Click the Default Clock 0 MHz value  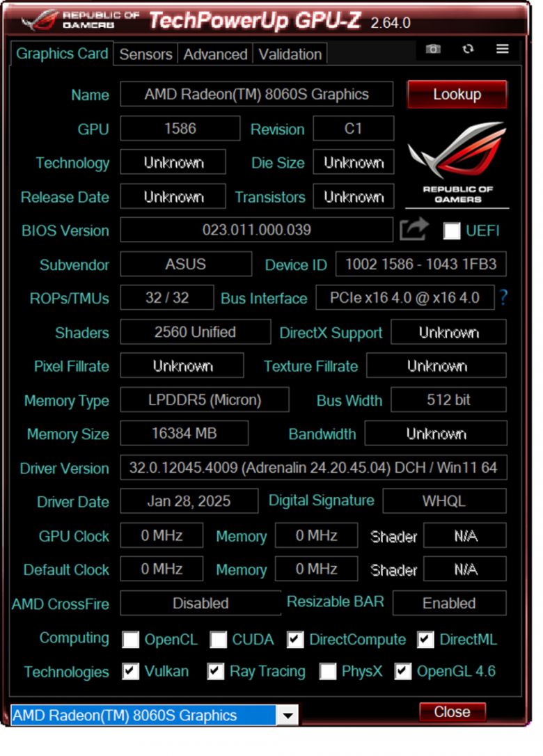pos(162,569)
